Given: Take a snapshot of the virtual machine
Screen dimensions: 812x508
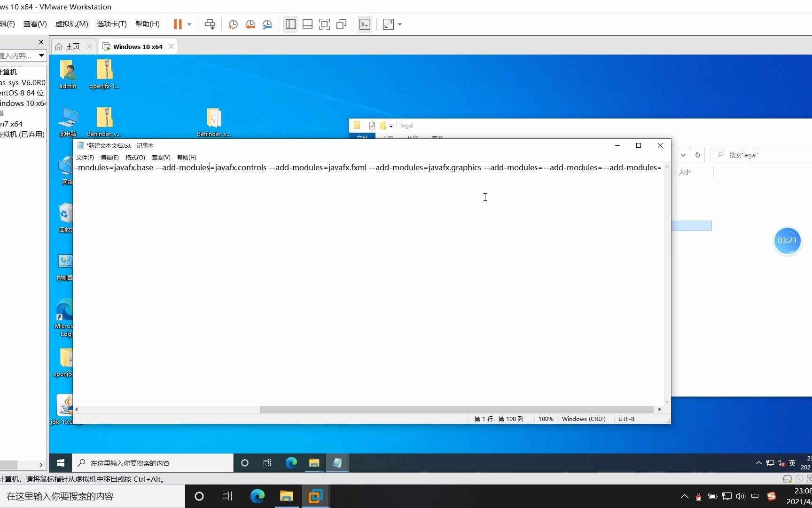Looking at the screenshot, I should 233,24.
